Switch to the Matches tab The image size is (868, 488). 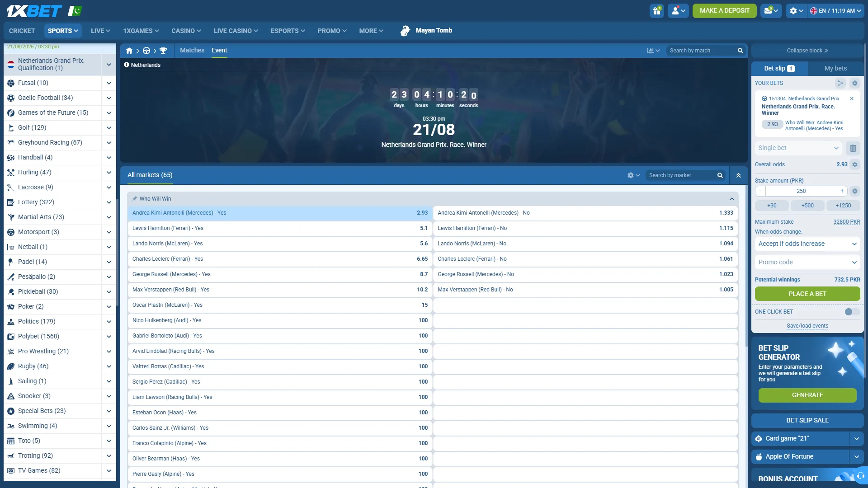pyautogui.click(x=192, y=51)
